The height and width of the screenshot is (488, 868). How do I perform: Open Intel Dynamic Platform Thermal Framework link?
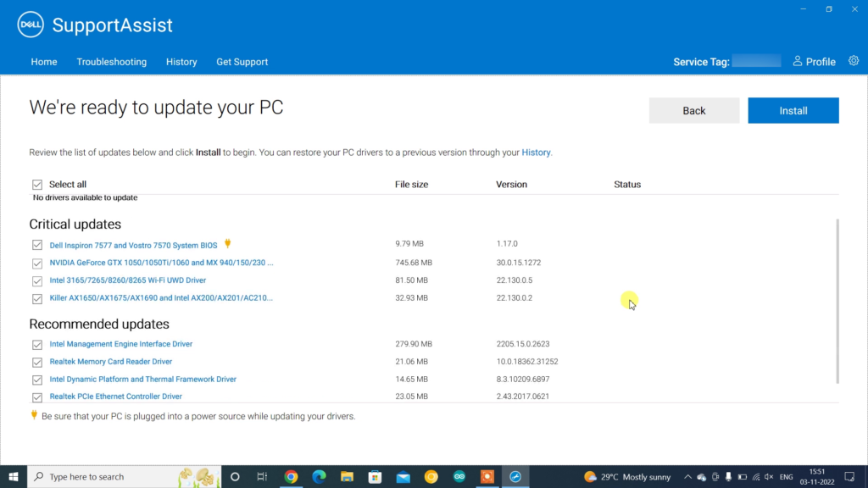pos(142,379)
